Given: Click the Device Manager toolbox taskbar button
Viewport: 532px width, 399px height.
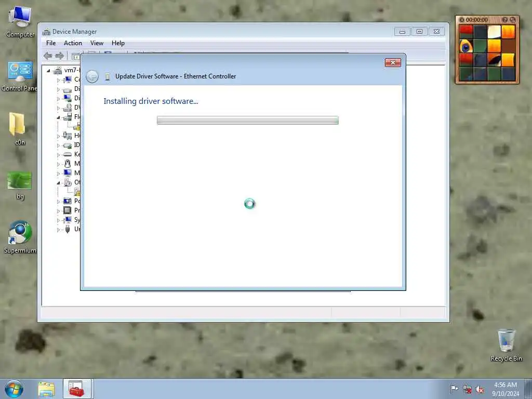Looking at the screenshot, I should [77, 389].
